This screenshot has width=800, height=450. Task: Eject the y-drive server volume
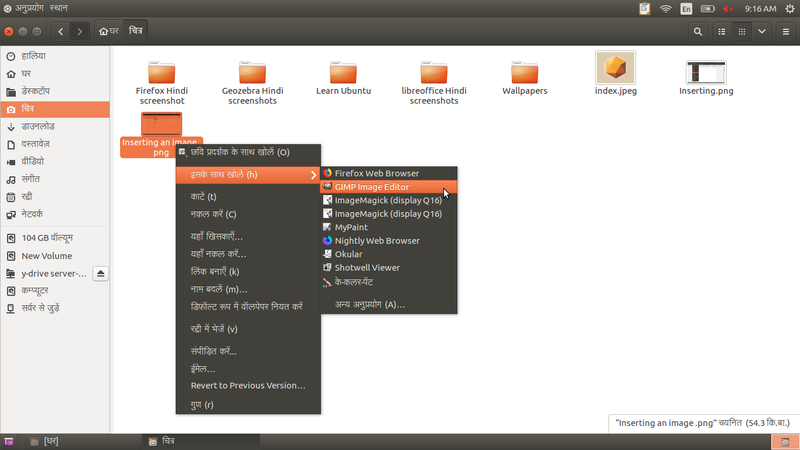coord(101,273)
